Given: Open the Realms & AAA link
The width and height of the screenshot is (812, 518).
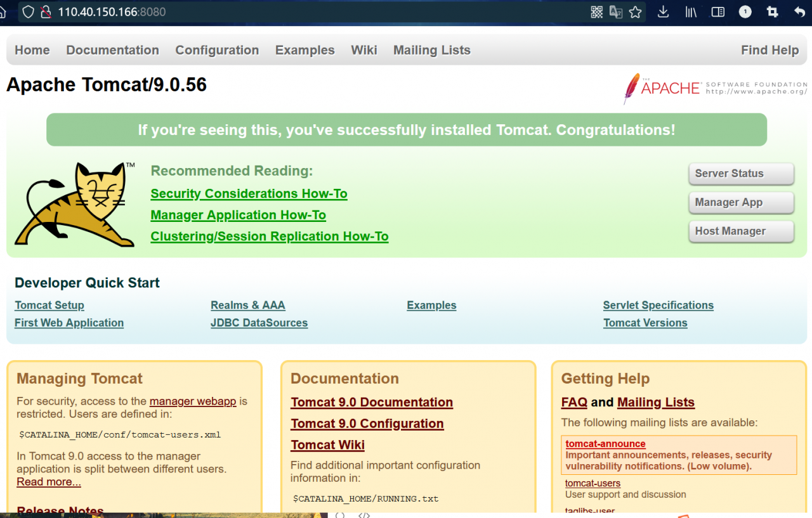Looking at the screenshot, I should [248, 305].
